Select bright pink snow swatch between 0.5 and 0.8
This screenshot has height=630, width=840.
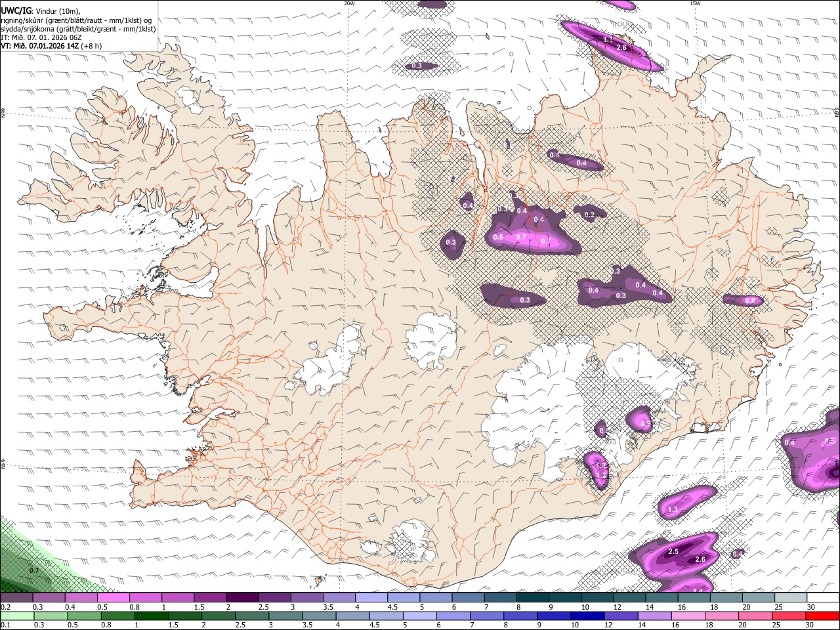click(x=114, y=598)
